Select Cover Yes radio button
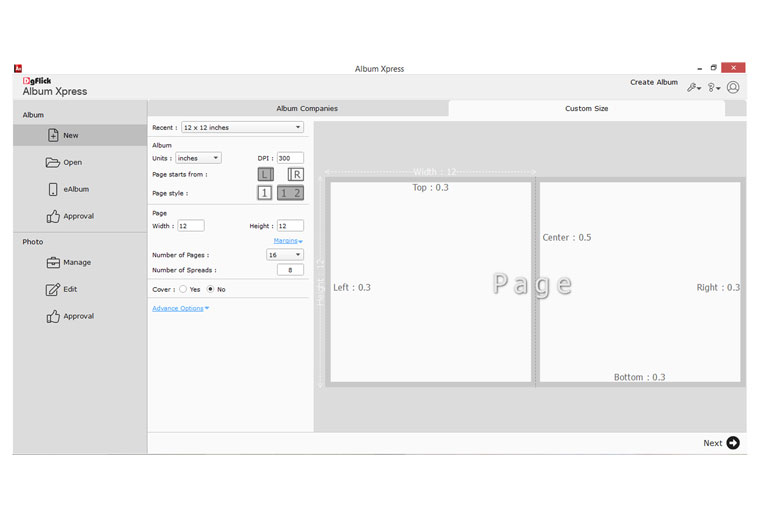 point(183,289)
